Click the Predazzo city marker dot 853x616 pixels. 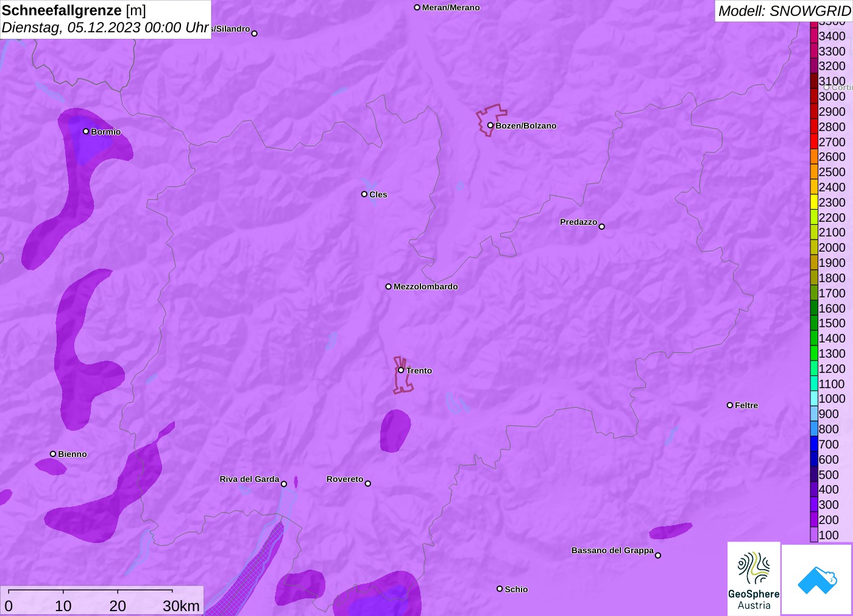tap(602, 227)
